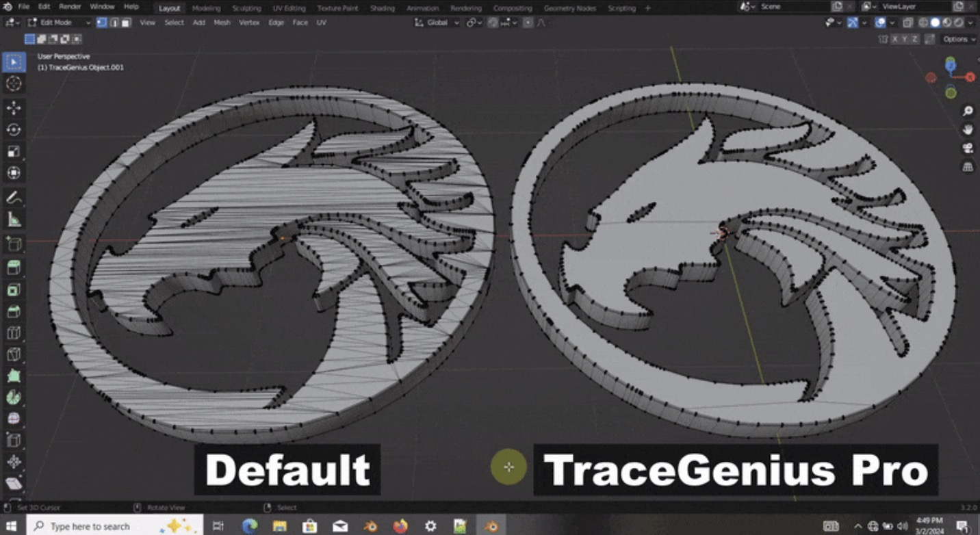Screen dimensions: 980x535
Task: Add a new workspace tab
Action: click(x=648, y=8)
